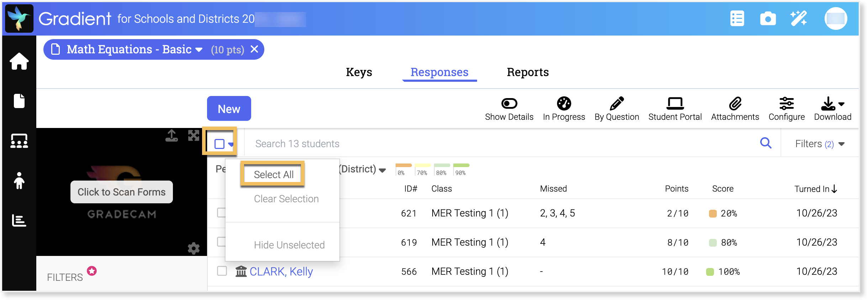Open Configure sliders icon

pyautogui.click(x=787, y=103)
